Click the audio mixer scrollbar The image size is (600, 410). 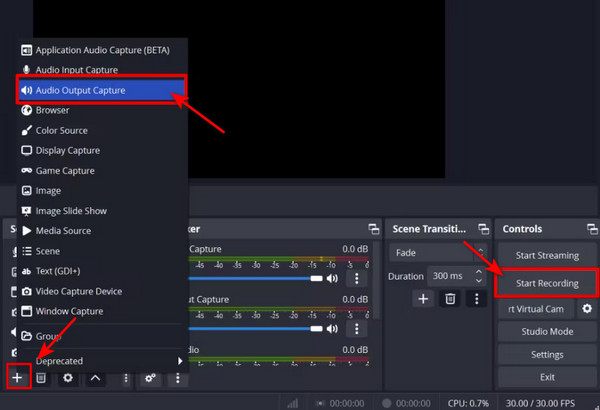[x=377, y=280]
